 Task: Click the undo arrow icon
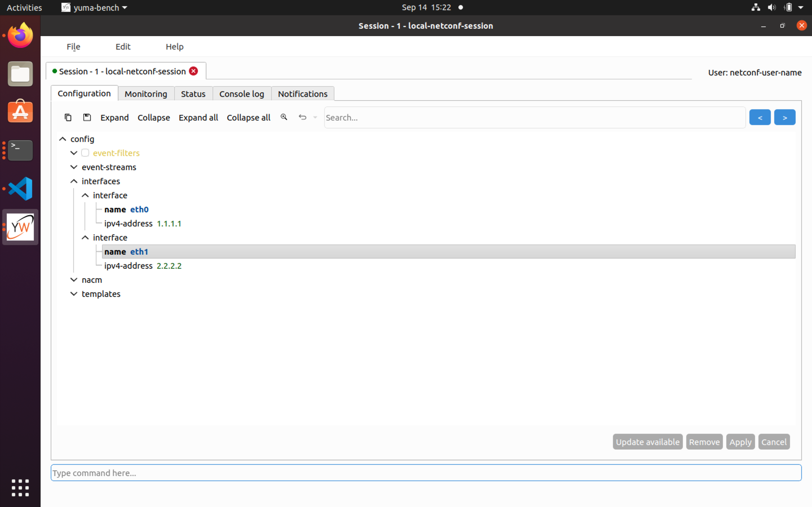click(x=302, y=117)
